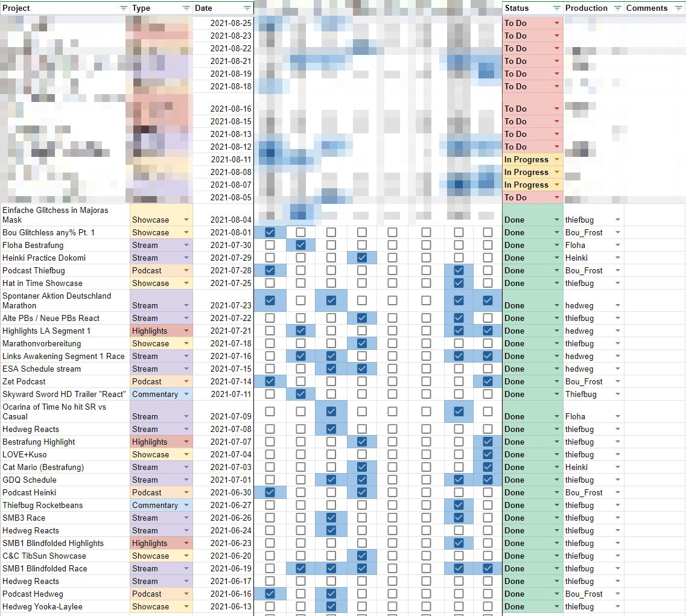
Task: Open Type dropdown for Highlights LA Segment 1 row
Action: pos(186,331)
